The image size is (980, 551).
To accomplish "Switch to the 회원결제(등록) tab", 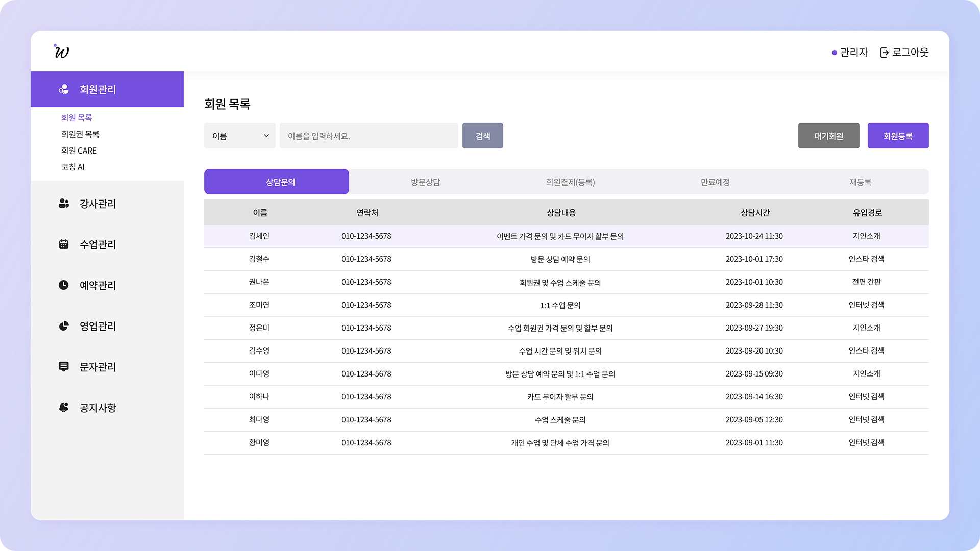I will click(x=570, y=182).
